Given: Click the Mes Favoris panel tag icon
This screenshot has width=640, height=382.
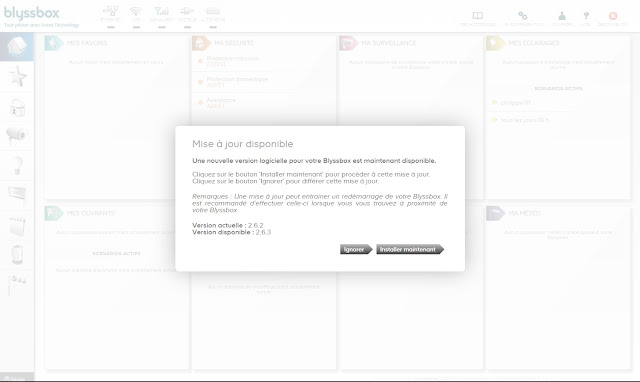Looking at the screenshot, I should (53, 43).
